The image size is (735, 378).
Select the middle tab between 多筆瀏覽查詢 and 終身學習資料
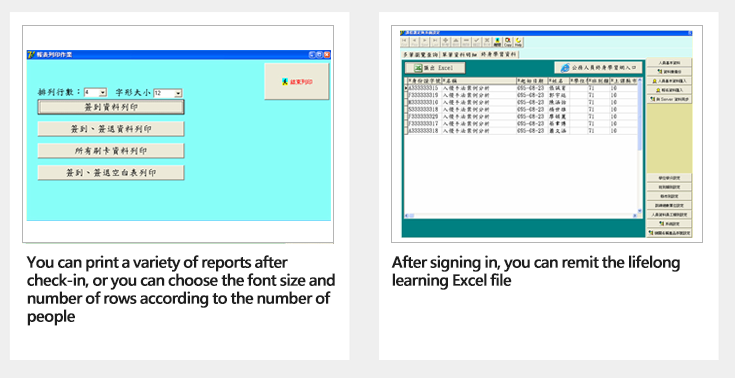[459, 54]
